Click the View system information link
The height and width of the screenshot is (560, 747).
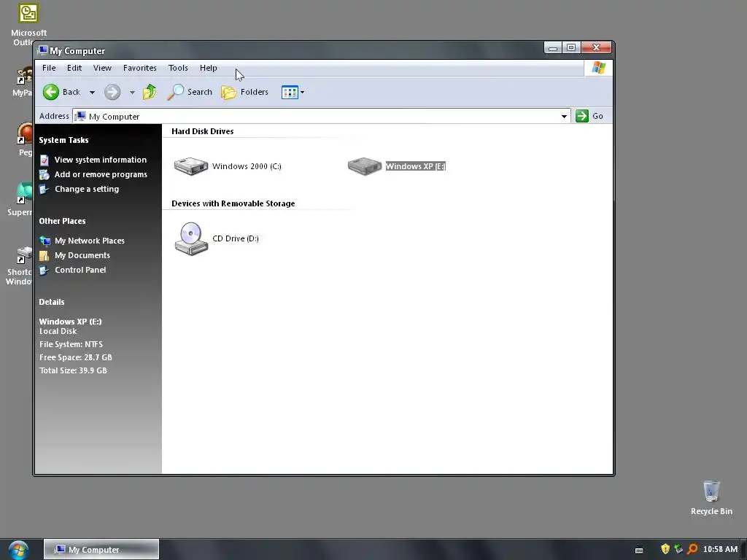pyautogui.click(x=101, y=160)
